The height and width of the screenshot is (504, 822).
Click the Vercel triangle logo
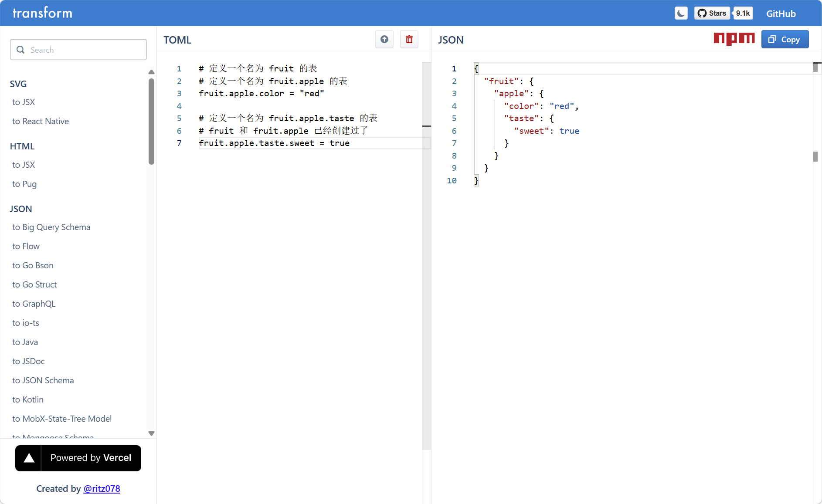(29, 458)
